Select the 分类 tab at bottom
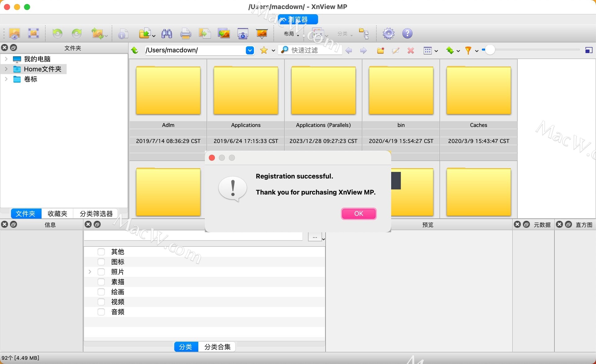This screenshot has height=364, width=596. [x=186, y=347]
